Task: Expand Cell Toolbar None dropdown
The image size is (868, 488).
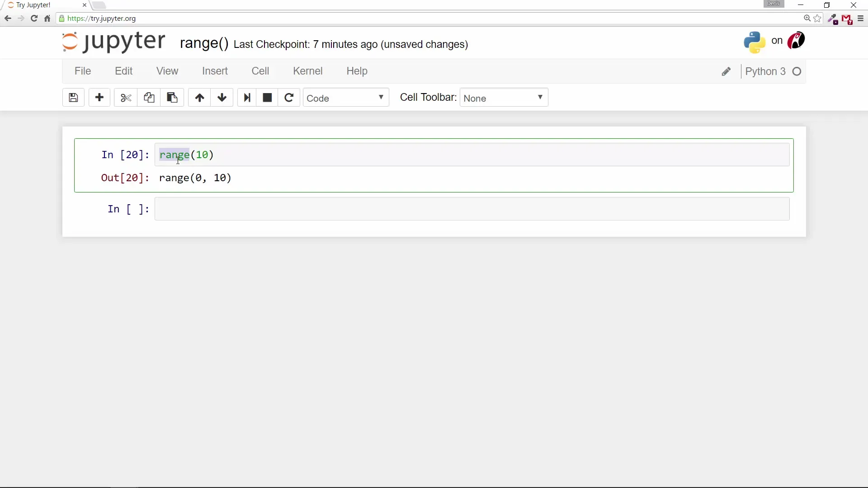Action: (504, 98)
